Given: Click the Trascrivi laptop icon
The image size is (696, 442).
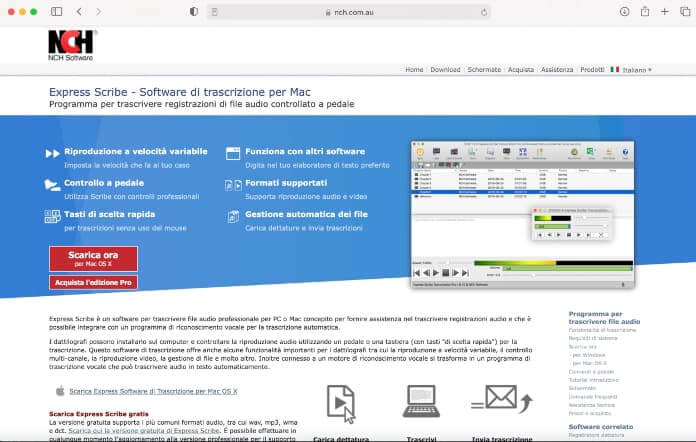Looking at the screenshot, I should (x=421, y=401).
